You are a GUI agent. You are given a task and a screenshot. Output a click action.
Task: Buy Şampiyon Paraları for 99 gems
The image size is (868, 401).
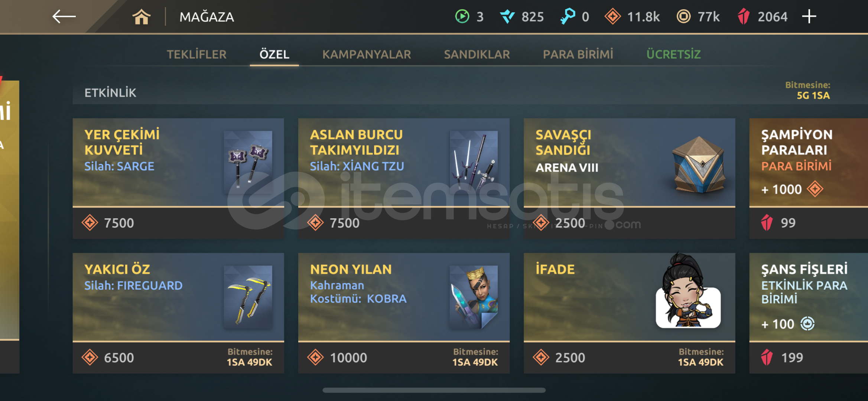(809, 223)
